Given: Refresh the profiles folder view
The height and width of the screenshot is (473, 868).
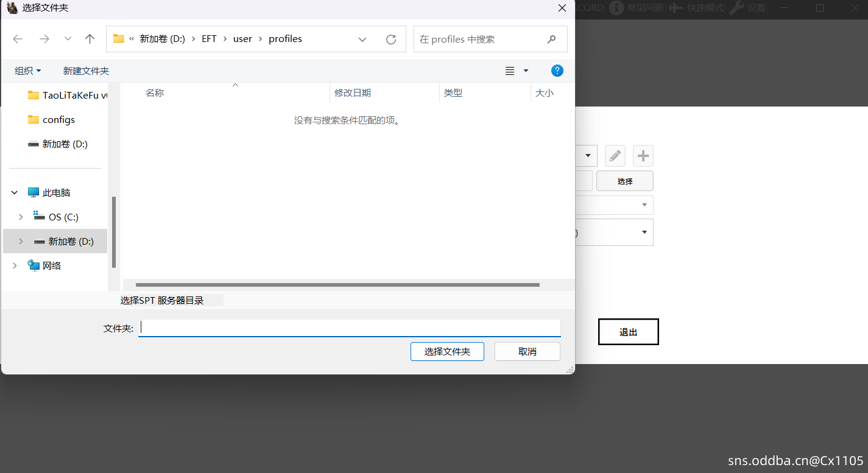Looking at the screenshot, I should (x=391, y=39).
